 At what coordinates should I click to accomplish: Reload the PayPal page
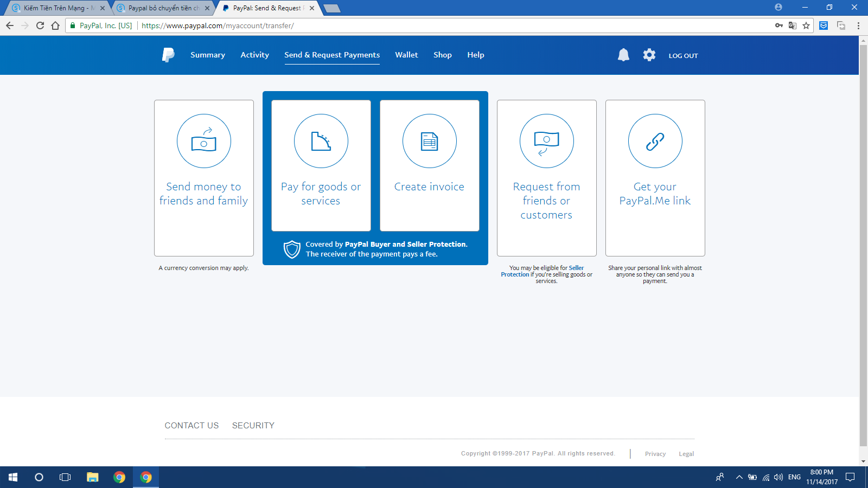click(40, 25)
